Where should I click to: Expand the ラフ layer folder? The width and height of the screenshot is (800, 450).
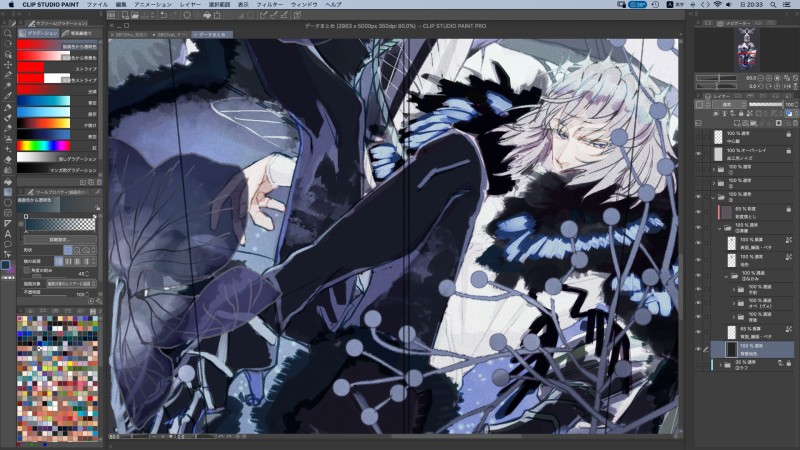[x=720, y=364]
